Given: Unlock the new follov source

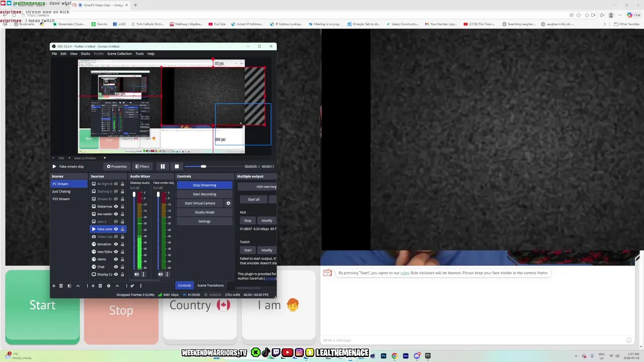Looking at the screenshot, I should coord(122,252).
